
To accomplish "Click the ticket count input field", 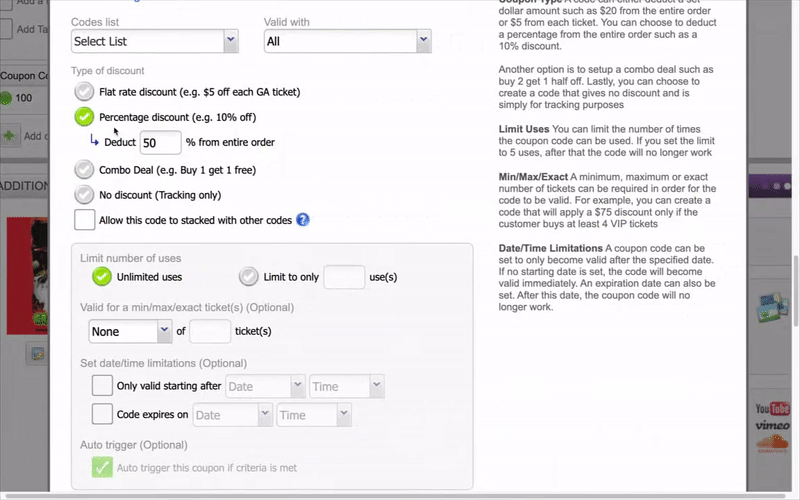I will pos(210,331).
